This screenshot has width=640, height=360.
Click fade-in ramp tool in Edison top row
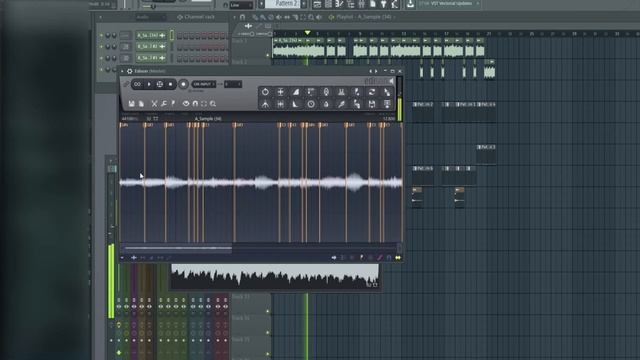[296, 92]
